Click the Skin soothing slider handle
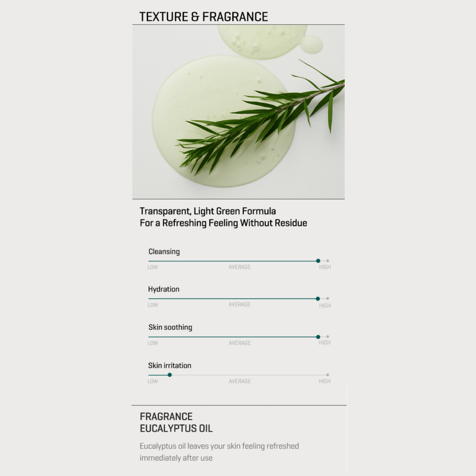 pyautogui.click(x=318, y=337)
